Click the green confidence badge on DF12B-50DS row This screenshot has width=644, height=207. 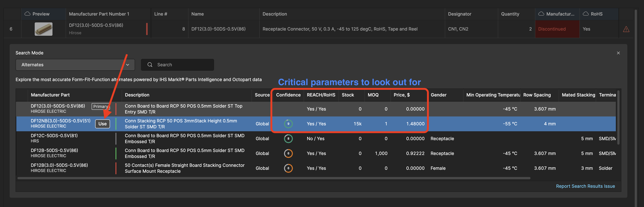tap(288, 153)
